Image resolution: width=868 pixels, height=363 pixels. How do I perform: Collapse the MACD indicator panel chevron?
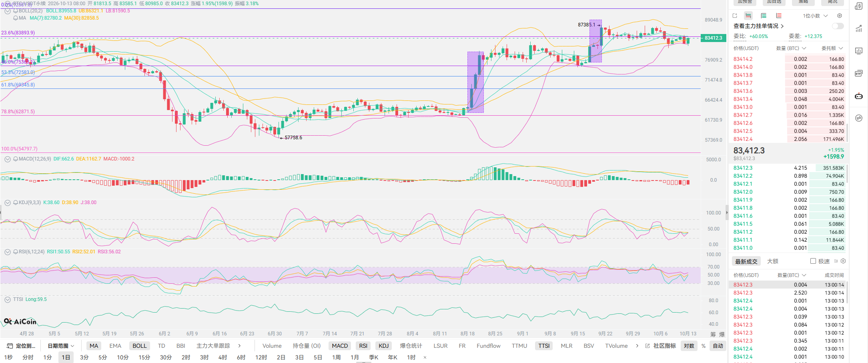(7, 159)
